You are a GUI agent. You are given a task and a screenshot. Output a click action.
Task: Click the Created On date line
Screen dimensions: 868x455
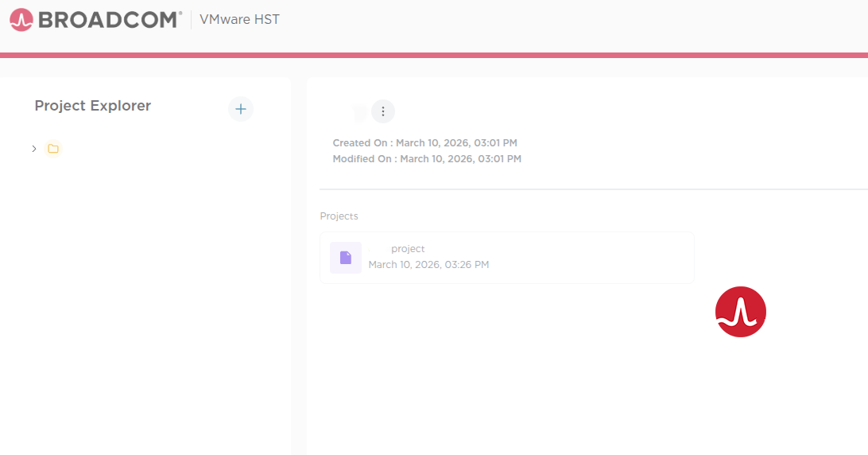point(424,143)
